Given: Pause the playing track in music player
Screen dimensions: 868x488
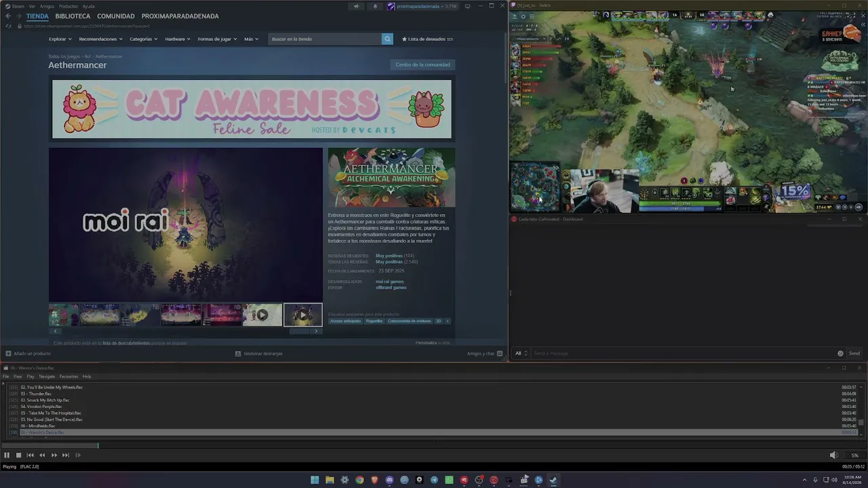Looking at the screenshot, I should point(7,455).
